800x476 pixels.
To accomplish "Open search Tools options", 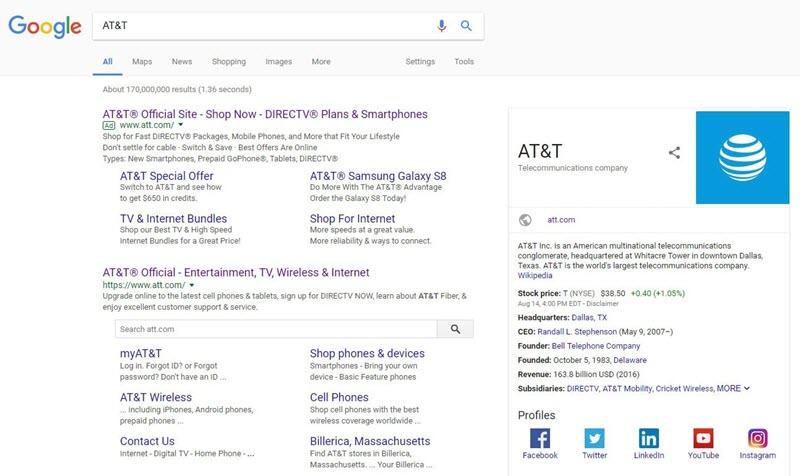I will click(x=464, y=61).
